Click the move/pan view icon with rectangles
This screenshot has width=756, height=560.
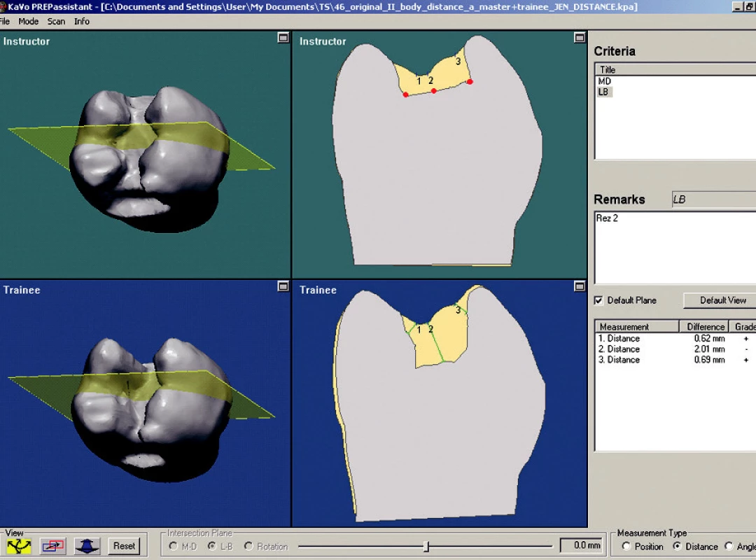[53, 546]
